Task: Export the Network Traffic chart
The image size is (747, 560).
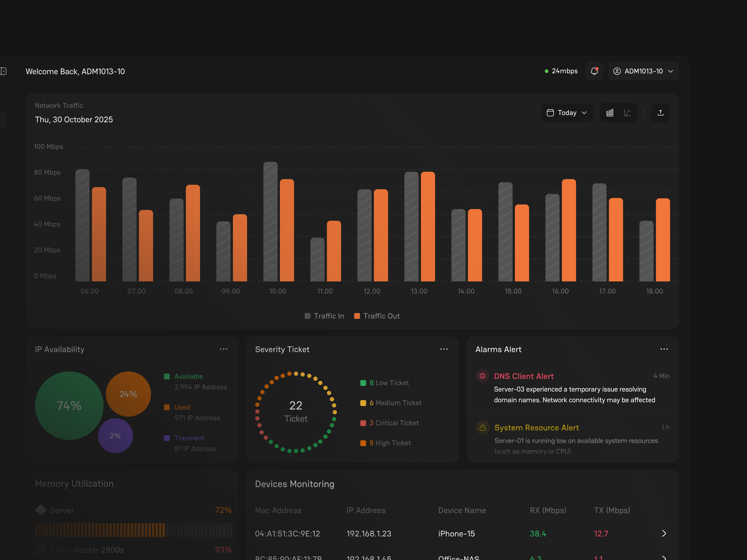Action: click(x=661, y=113)
